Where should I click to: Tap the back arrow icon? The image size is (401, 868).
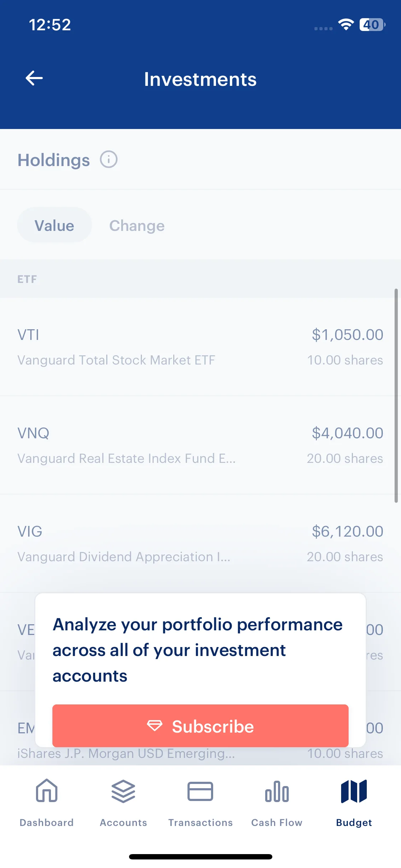coord(34,78)
